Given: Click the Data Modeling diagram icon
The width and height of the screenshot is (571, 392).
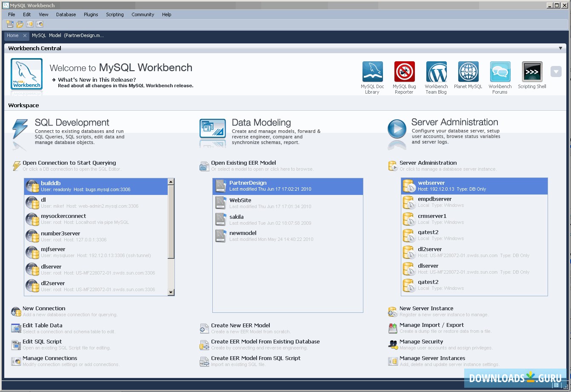Looking at the screenshot, I should point(212,129).
